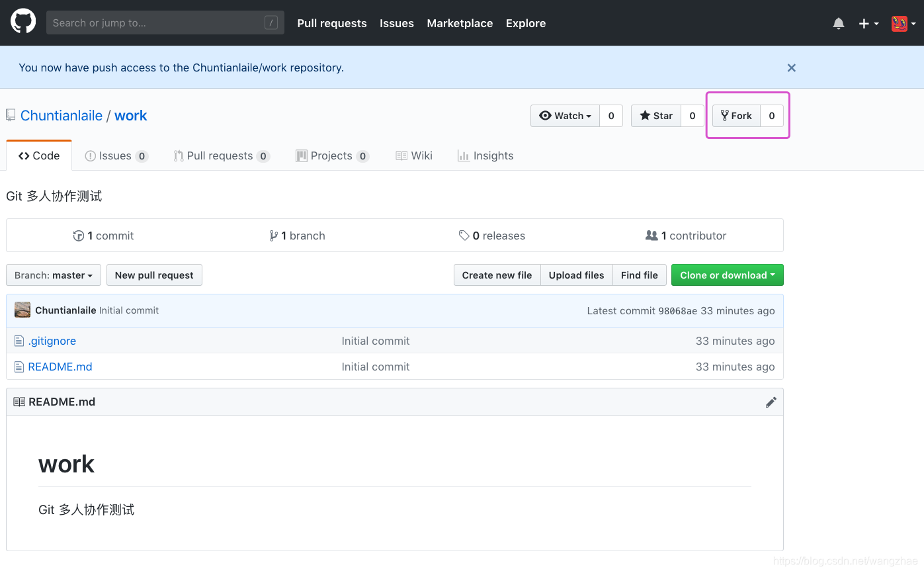This screenshot has width=924, height=573.
Task: Open Pull requests in top navigation
Action: coord(332,23)
